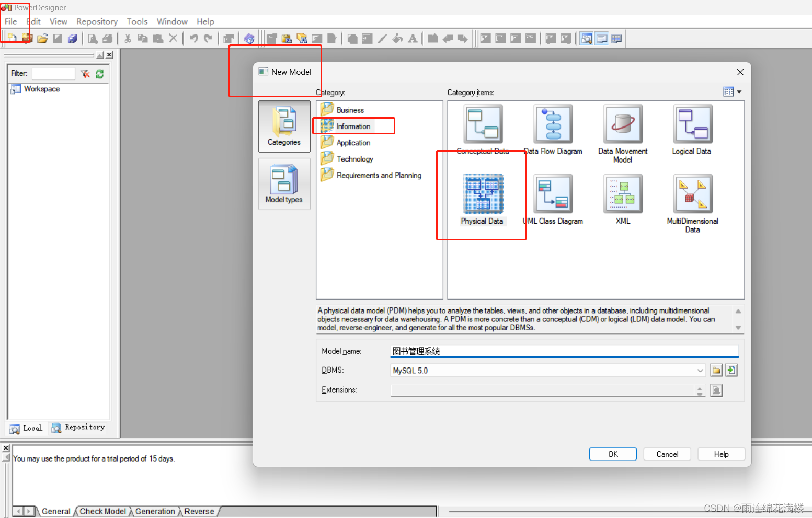
Task: Select the Reverse output tab
Action: tap(199, 511)
